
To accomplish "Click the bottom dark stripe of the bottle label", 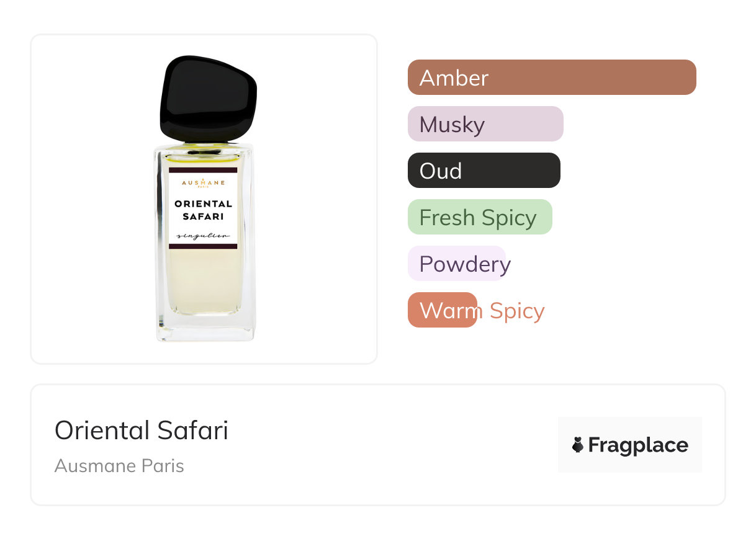I will (x=203, y=246).
